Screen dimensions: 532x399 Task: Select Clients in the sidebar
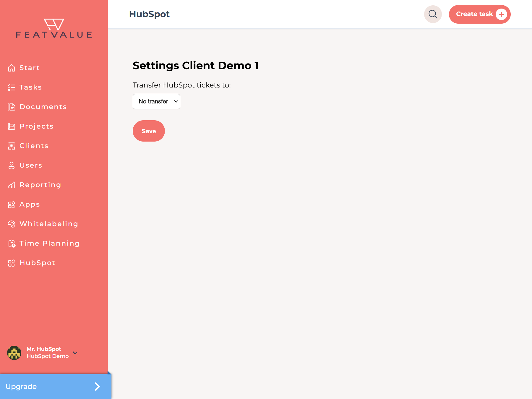pyautogui.click(x=34, y=146)
